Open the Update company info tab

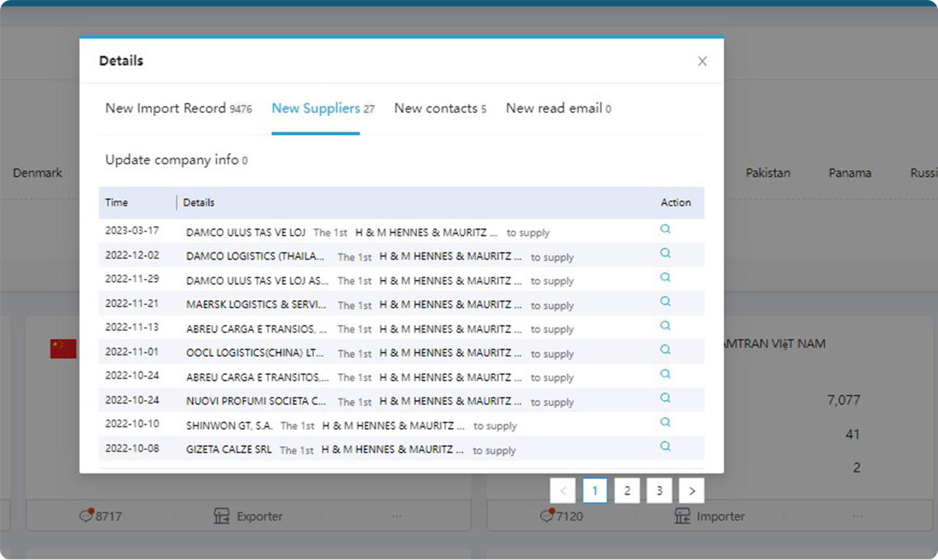pyautogui.click(x=176, y=160)
